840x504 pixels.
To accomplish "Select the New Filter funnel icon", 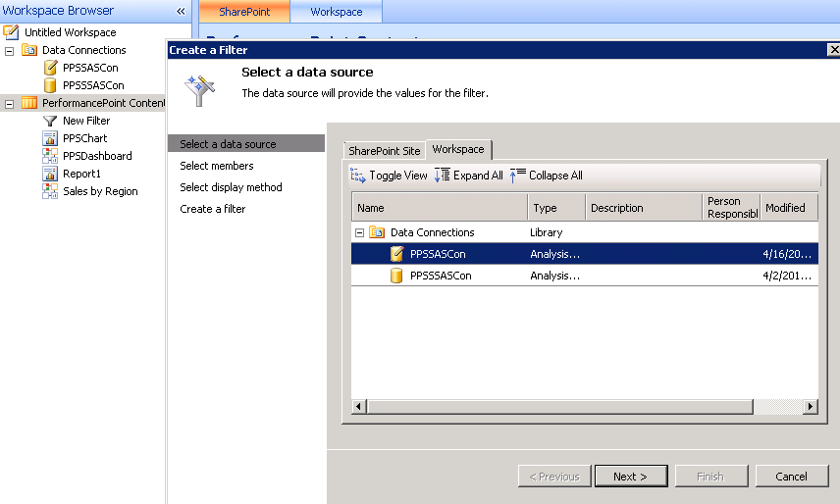I will (50, 121).
